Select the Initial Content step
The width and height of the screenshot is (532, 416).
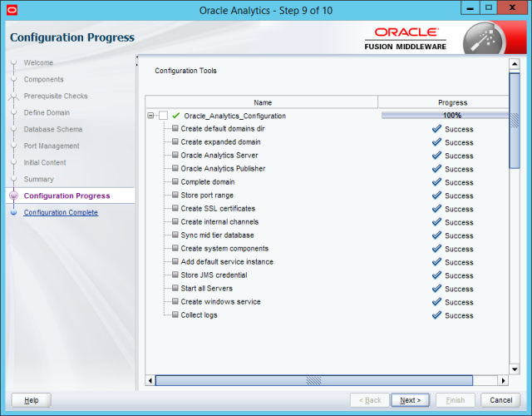click(x=45, y=163)
